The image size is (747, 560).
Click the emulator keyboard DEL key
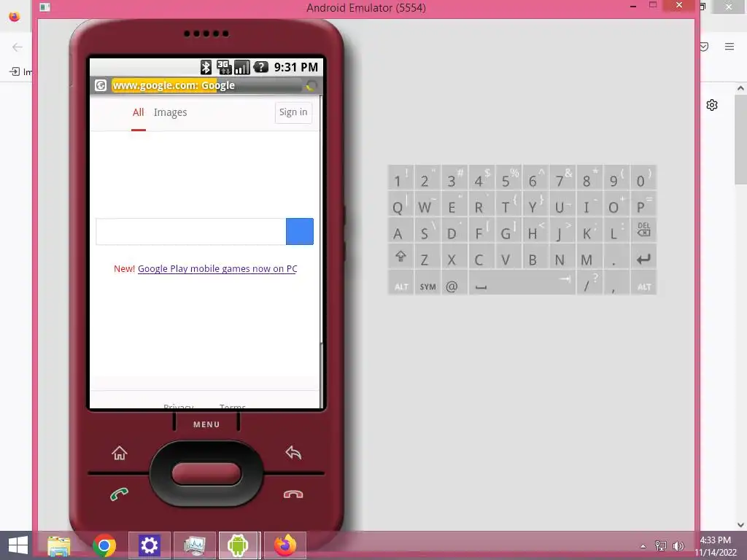[x=643, y=231]
